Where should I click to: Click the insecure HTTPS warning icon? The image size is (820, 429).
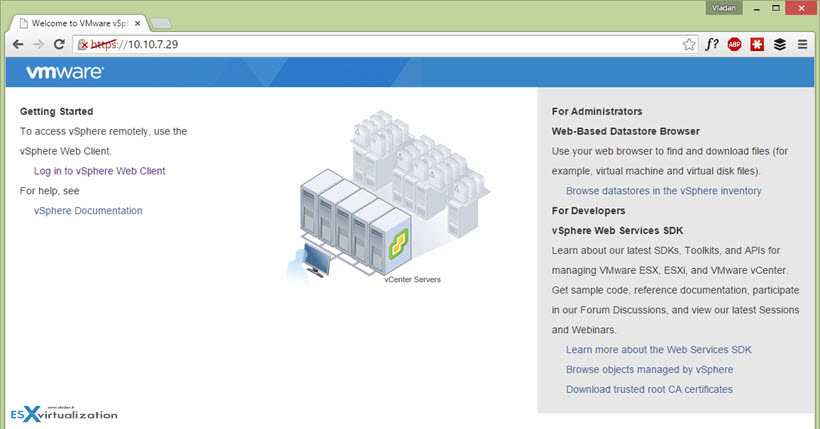(x=83, y=45)
